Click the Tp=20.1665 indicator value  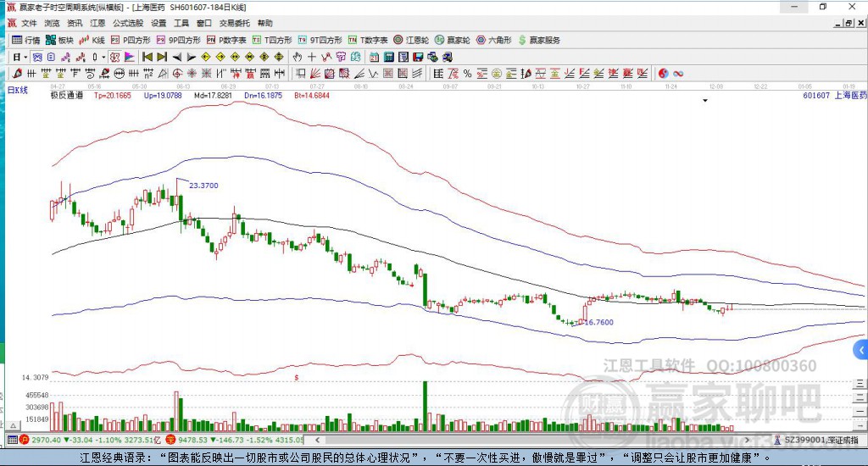(x=113, y=96)
